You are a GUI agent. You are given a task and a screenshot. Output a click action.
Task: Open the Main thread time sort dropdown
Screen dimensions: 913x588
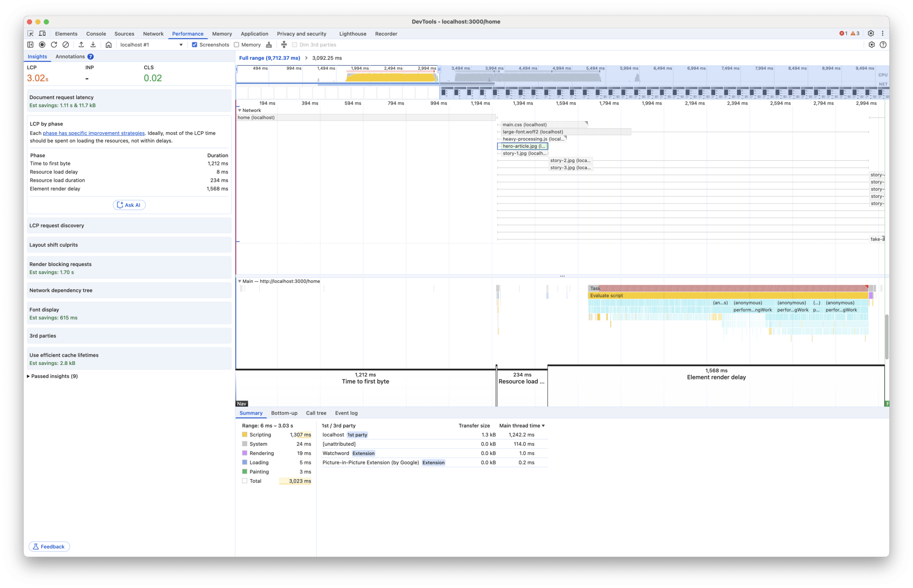pyautogui.click(x=522, y=426)
